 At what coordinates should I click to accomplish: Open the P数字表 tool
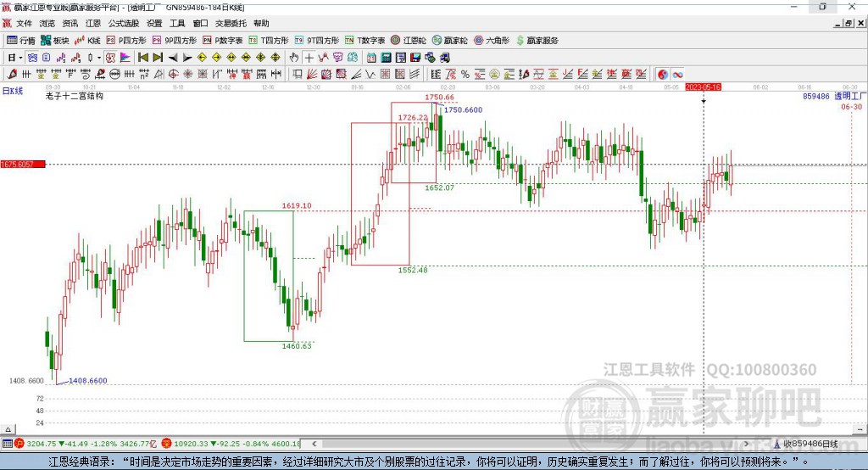click(223, 41)
